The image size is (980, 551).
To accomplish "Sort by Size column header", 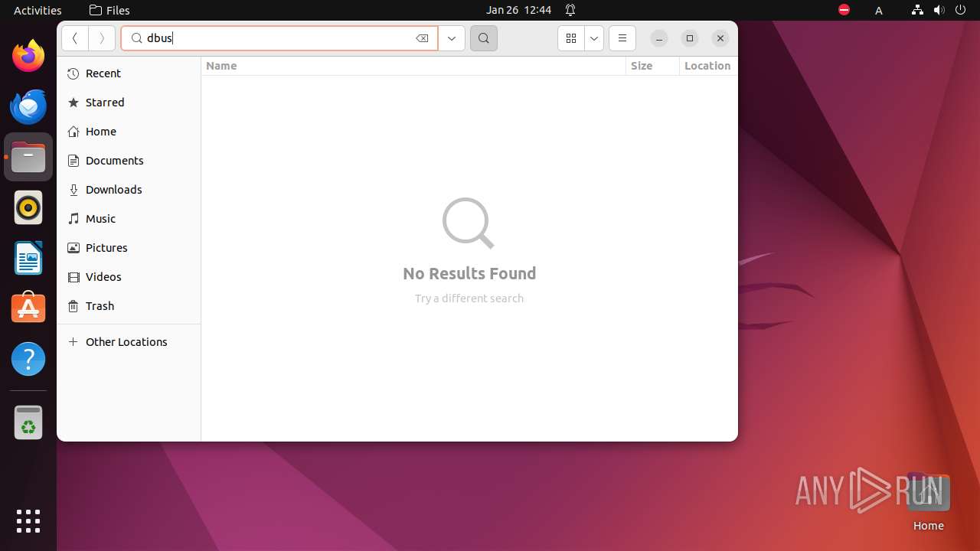I will pos(652,66).
